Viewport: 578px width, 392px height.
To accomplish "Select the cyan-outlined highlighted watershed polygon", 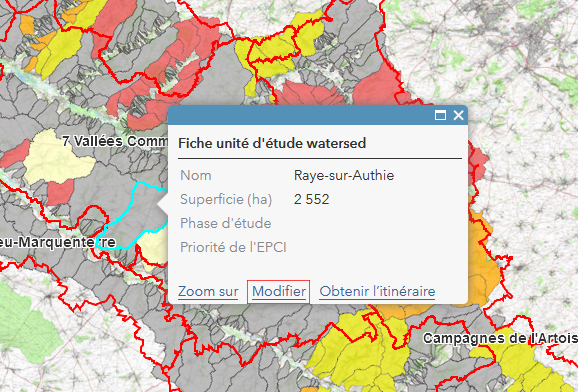I will click(142, 218).
